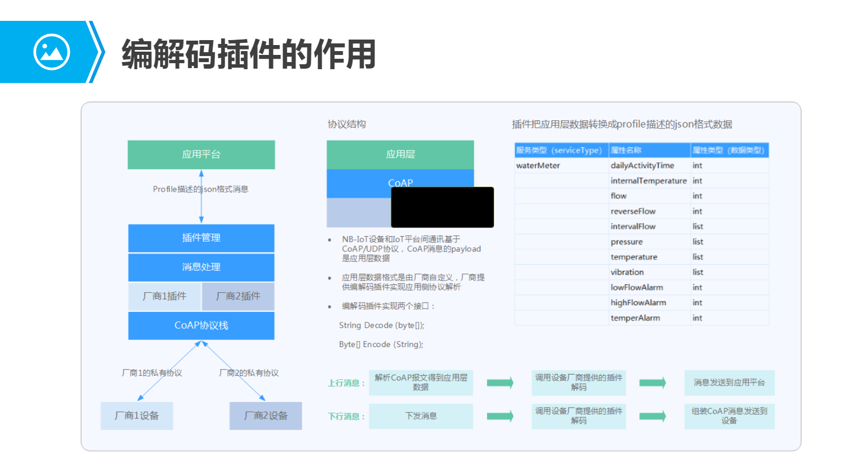Click the 厂商1的私有协议 label

coord(152,373)
